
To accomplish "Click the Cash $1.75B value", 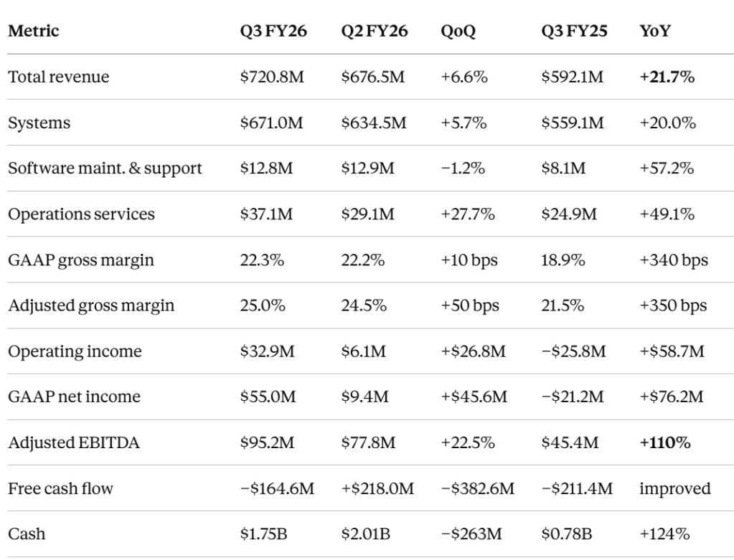I will (x=263, y=533).
